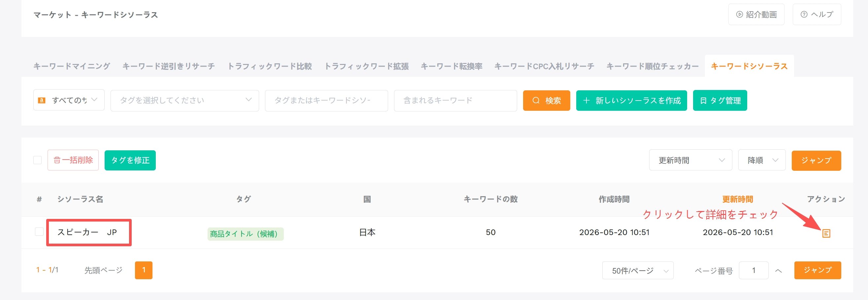Screen dimensions: 868x300
Task: Select the キーワードシソーラス tab
Action: (750, 66)
